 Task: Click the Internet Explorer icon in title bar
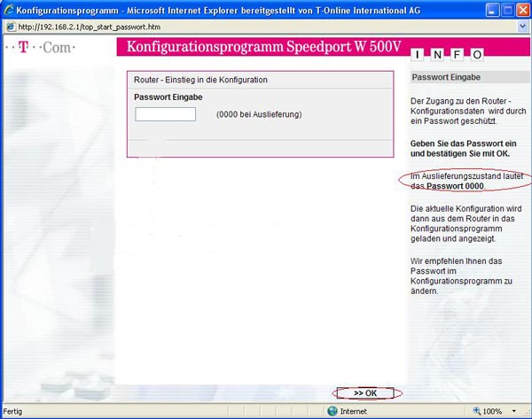click(9, 10)
